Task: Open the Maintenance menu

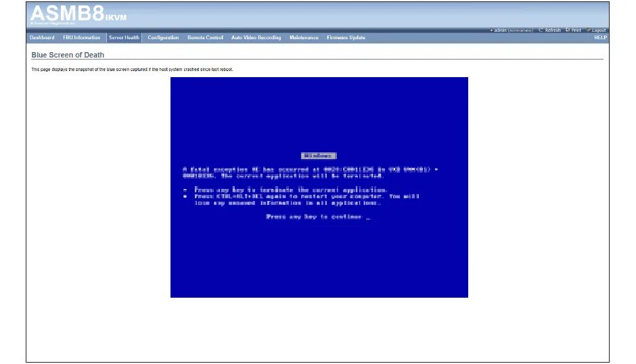Action: pos(304,37)
